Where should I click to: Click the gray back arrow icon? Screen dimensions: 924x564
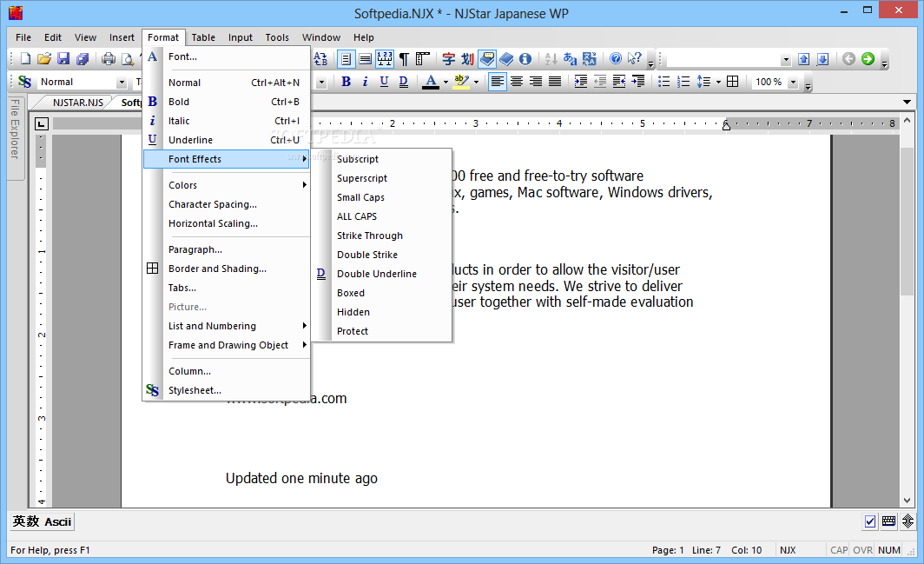[x=848, y=58]
